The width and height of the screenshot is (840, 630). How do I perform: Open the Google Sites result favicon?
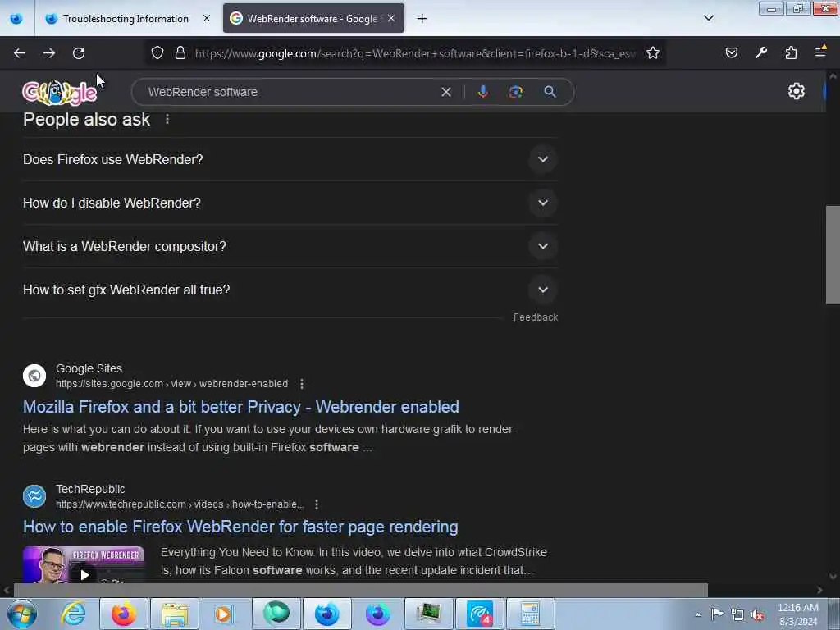pyautogui.click(x=34, y=376)
